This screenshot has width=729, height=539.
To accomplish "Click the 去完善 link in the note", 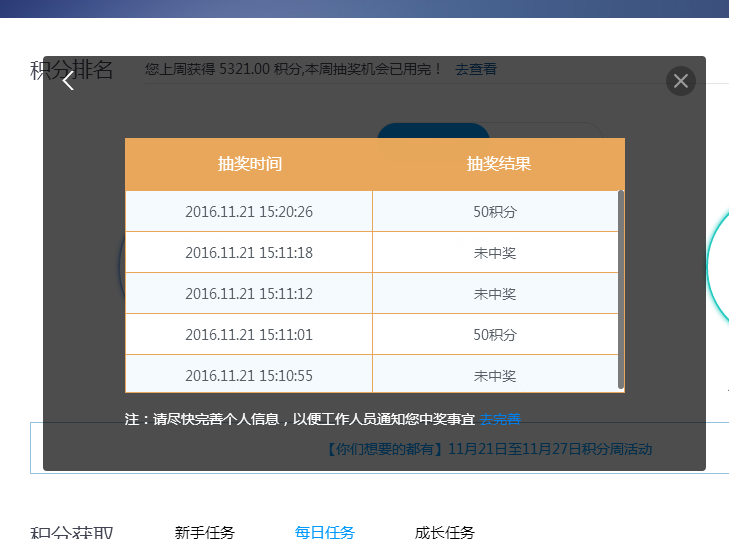I will pyautogui.click(x=500, y=419).
